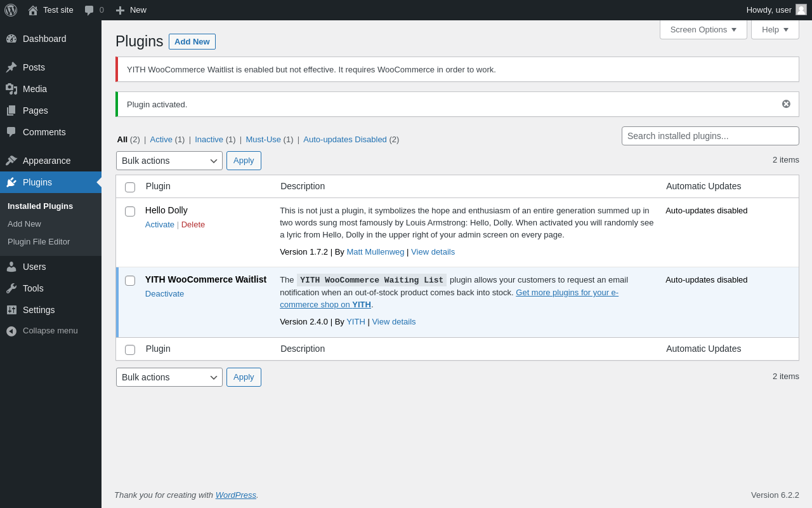Click the Appearance paintbrush icon
The height and width of the screenshot is (508, 812).
pos(11,161)
